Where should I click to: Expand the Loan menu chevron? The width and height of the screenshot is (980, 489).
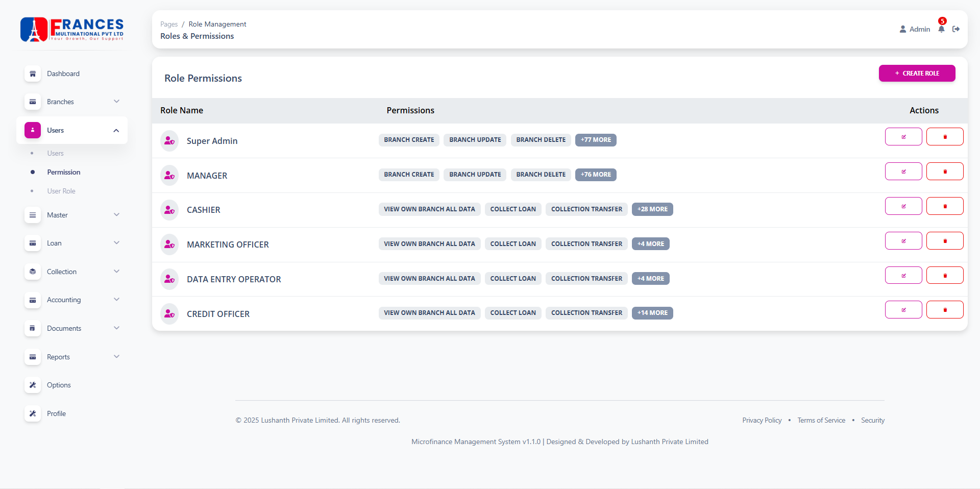pyautogui.click(x=116, y=243)
